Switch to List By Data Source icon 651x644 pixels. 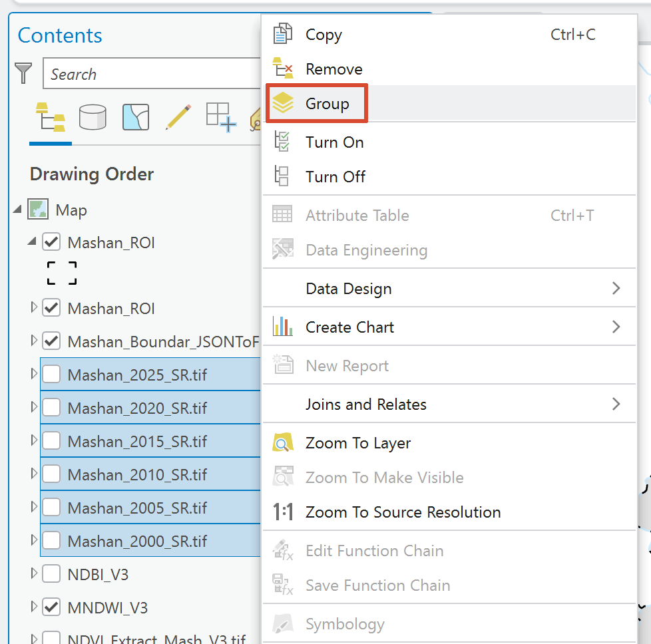92,117
